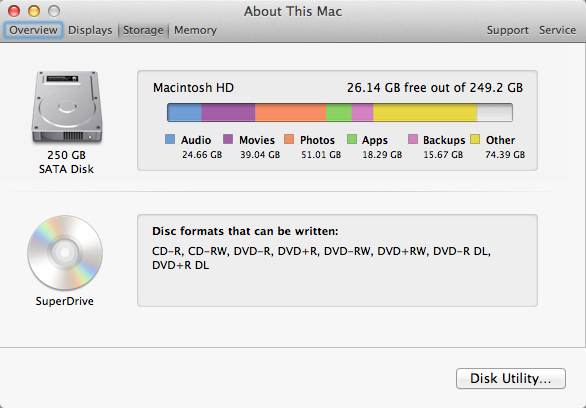Click the Macintosh HD volume name
Screen dimensions: 586x408
point(193,88)
